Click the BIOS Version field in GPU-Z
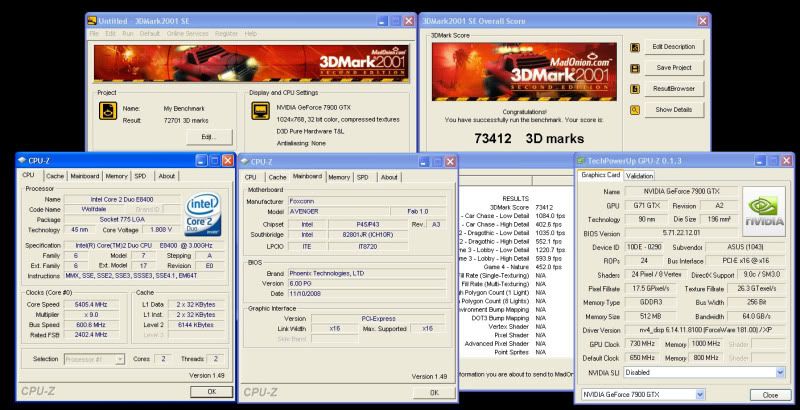 pos(682,234)
